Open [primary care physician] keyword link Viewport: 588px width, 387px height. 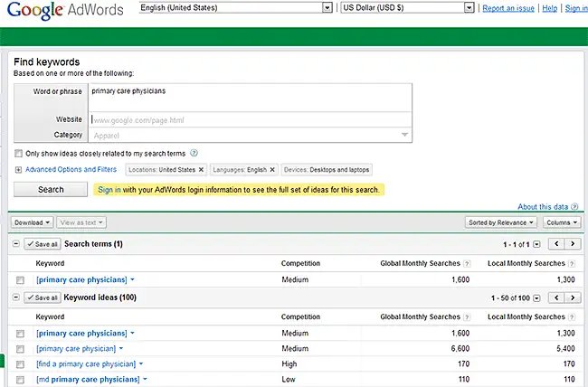point(76,349)
